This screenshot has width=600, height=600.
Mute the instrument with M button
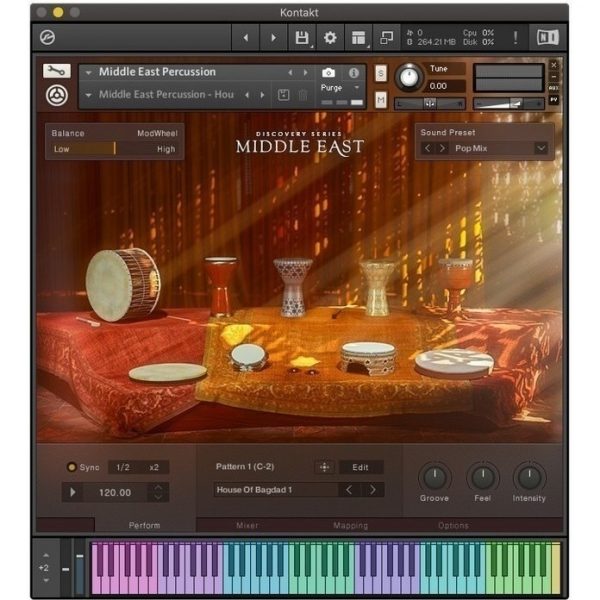click(380, 100)
